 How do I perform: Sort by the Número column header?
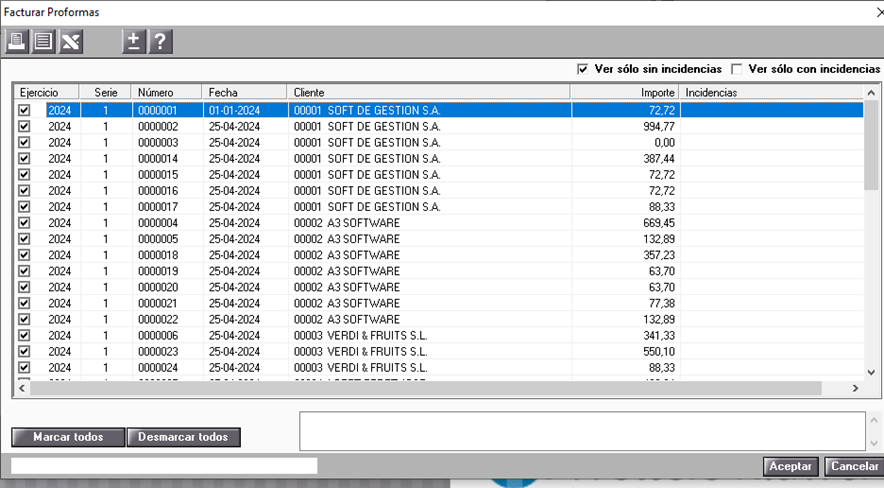coord(166,92)
